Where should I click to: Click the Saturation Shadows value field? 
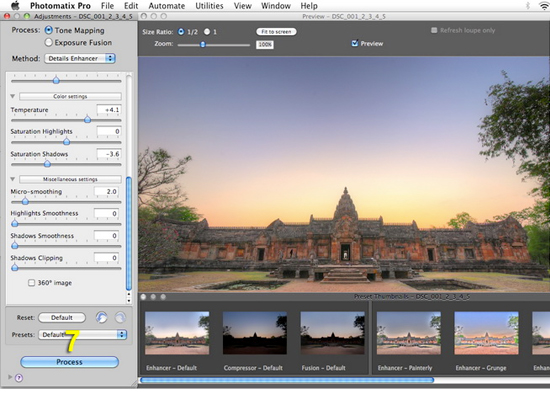(109, 154)
